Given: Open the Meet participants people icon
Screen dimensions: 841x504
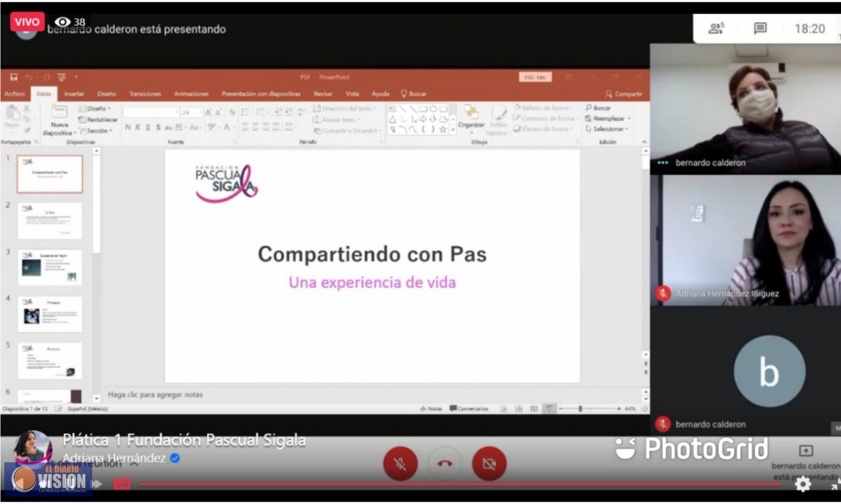Looking at the screenshot, I should coord(716,28).
